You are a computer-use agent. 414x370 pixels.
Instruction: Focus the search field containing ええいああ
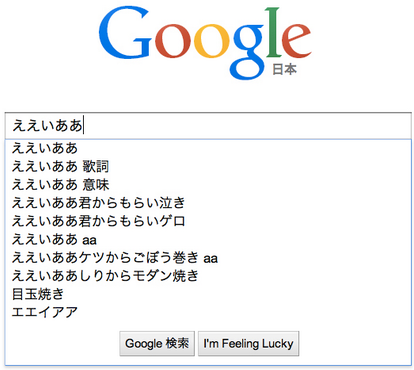click(x=208, y=126)
